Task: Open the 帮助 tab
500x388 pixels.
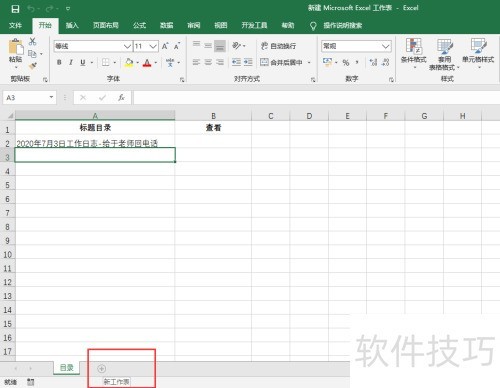Action: pos(288,25)
